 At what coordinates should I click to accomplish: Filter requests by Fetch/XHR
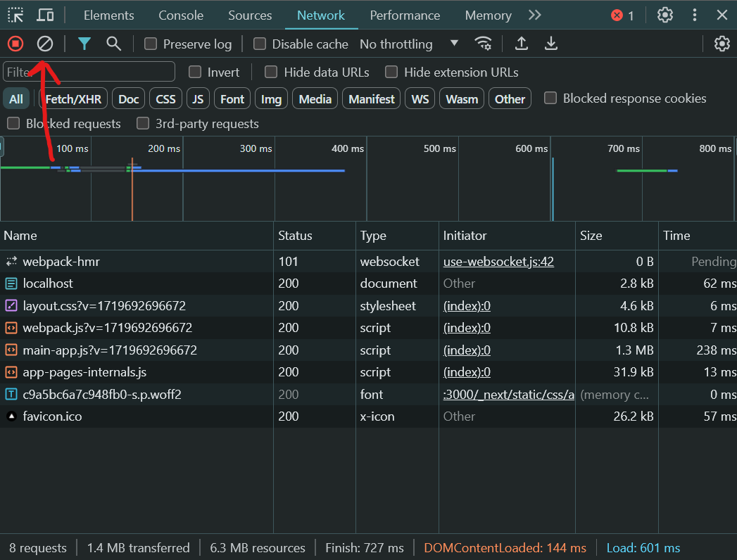(74, 99)
